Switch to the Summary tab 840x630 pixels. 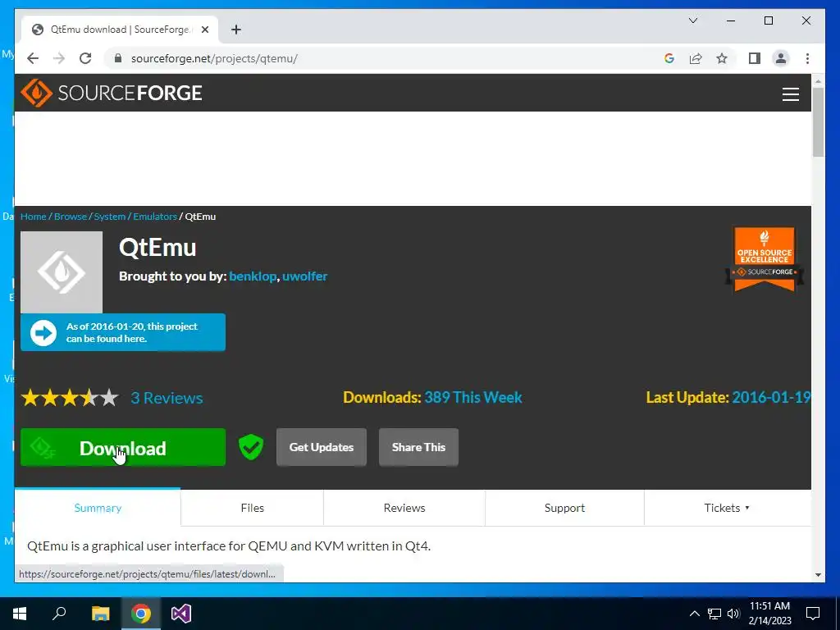point(98,508)
